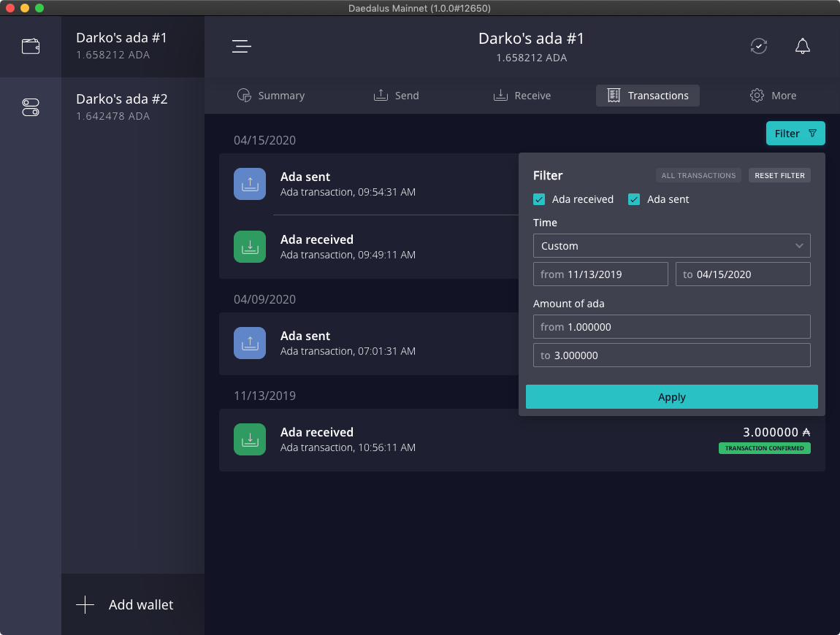Click the Receive tab's download icon
840x635 pixels.
500,96
